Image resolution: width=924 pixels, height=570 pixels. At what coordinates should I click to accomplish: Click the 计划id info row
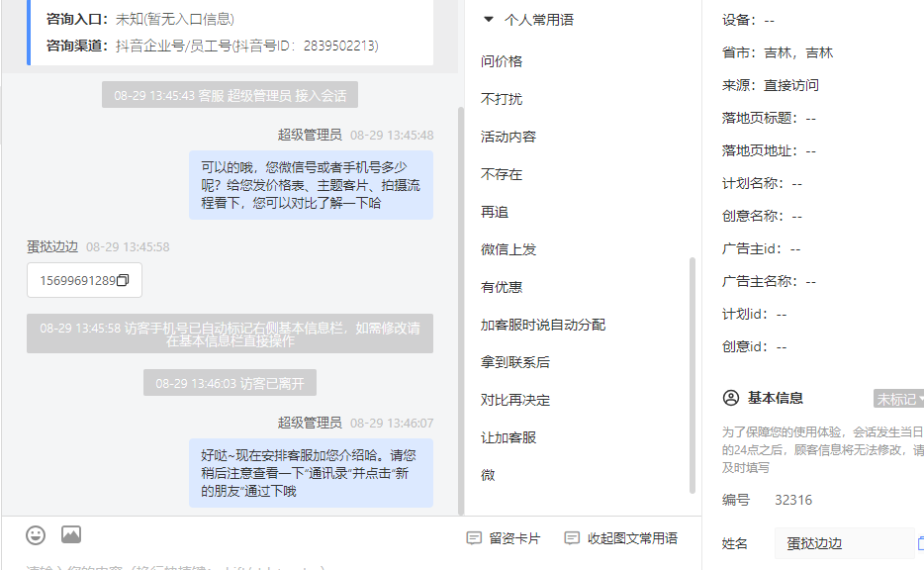point(754,314)
